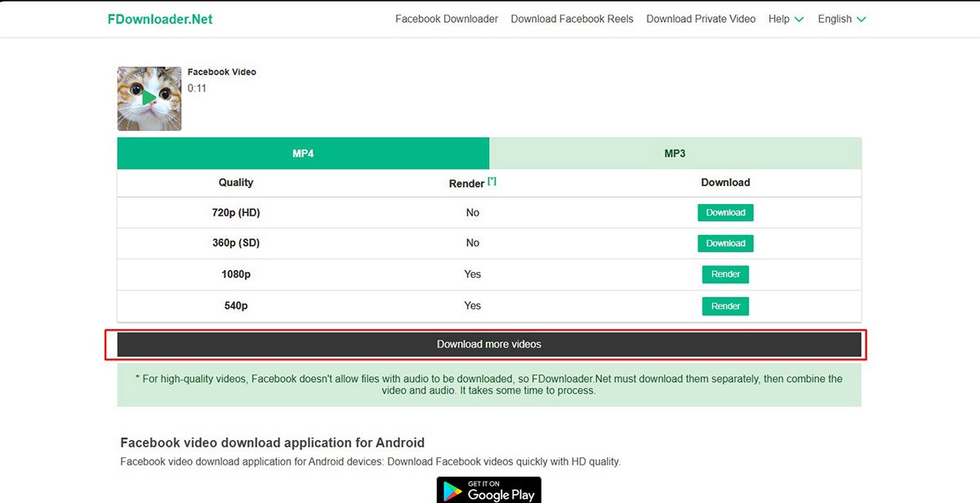Screen dimensions: 980x503
Task: Render the 540p version
Action: [x=725, y=305]
